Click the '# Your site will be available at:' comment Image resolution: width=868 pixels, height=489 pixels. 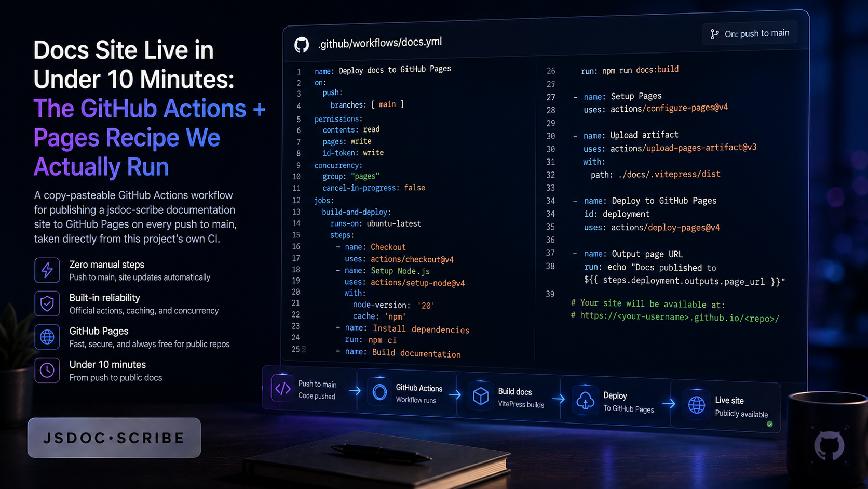pos(648,303)
